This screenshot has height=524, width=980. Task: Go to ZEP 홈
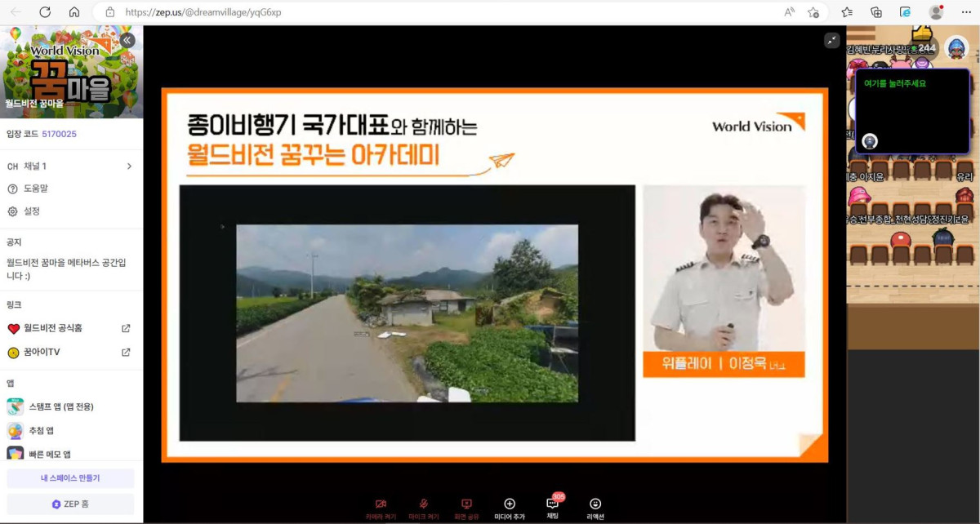point(70,504)
